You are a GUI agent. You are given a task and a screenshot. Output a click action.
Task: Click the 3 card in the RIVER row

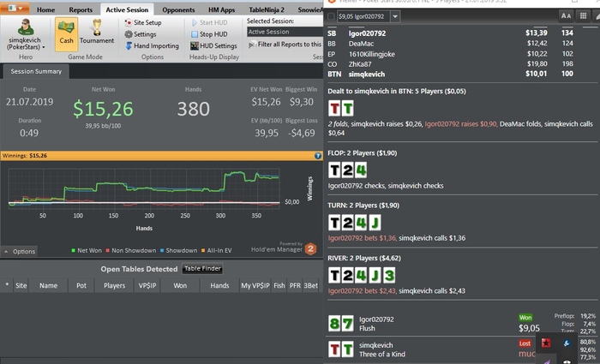(x=389, y=275)
